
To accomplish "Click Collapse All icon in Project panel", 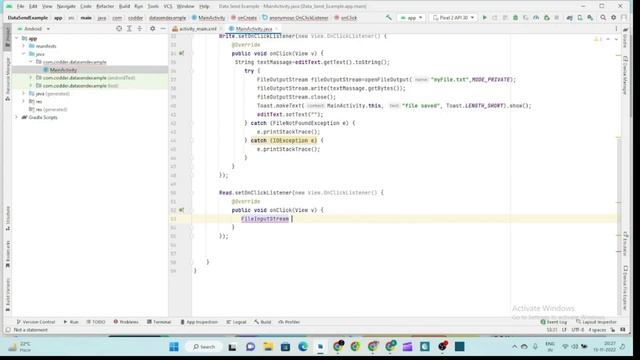I will click(x=140, y=29).
